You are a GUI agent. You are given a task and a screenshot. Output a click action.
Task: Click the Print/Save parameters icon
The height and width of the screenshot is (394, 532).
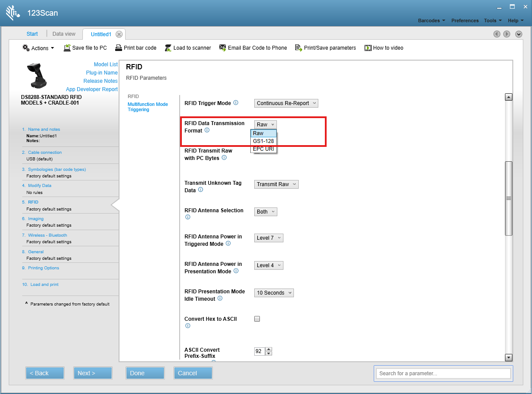coord(299,48)
